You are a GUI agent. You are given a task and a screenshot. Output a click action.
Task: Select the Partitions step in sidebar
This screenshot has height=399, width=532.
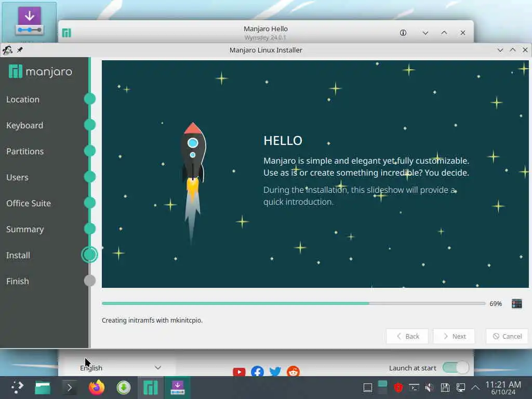[25, 151]
